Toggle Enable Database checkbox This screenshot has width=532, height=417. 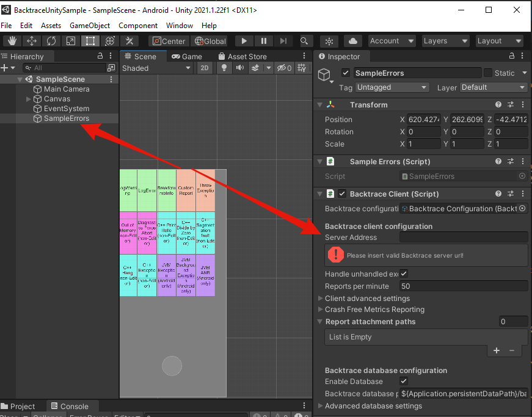[404, 381]
